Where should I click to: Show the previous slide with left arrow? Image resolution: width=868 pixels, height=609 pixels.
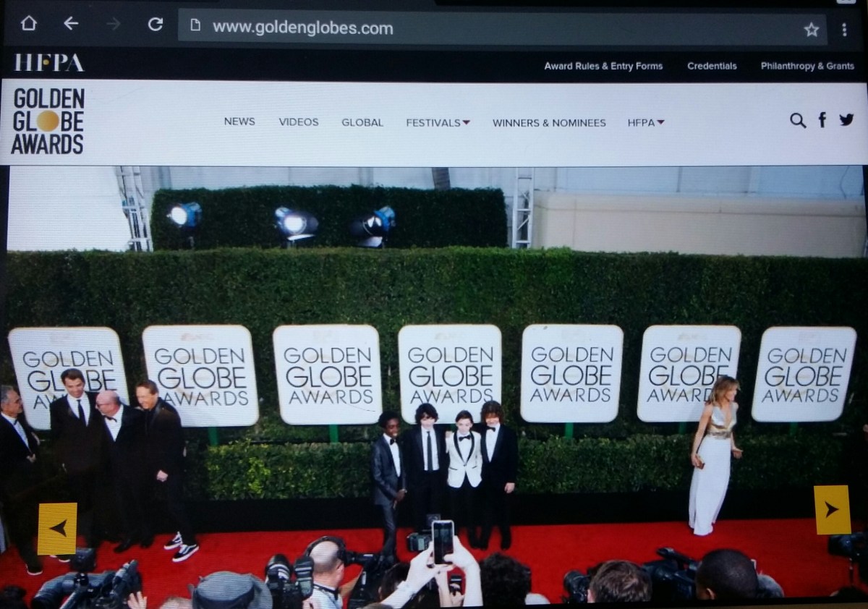pyautogui.click(x=57, y=528)
